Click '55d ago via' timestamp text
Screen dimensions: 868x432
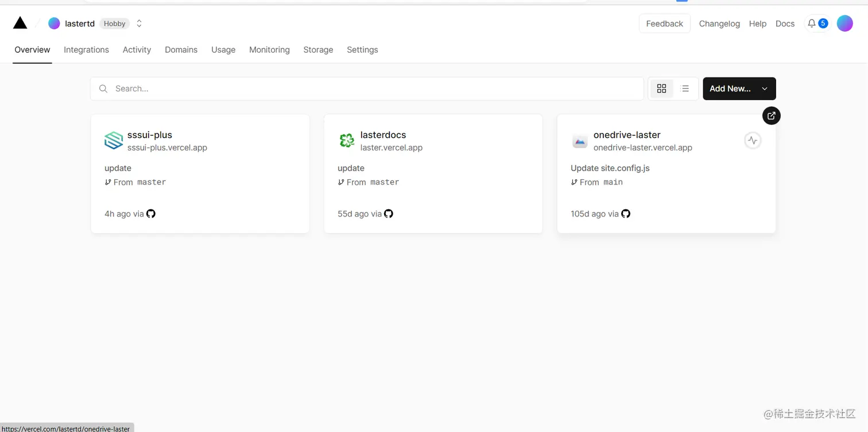359,214
